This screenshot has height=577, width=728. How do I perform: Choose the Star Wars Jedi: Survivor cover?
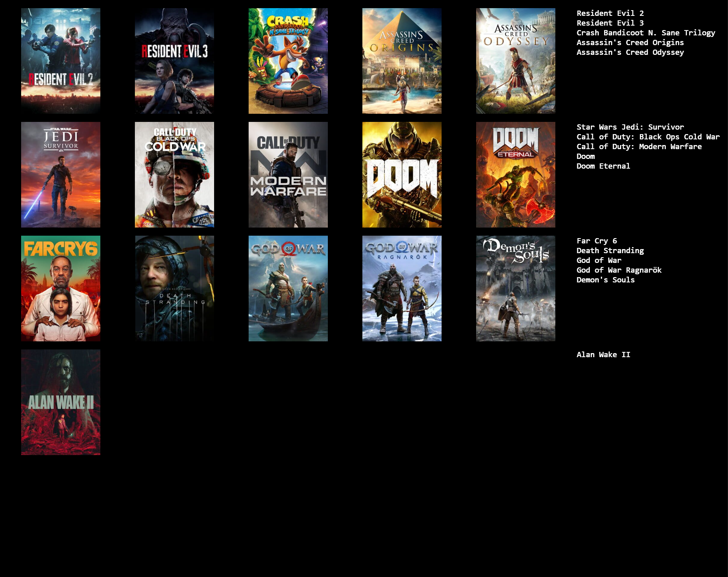point(61,175)
